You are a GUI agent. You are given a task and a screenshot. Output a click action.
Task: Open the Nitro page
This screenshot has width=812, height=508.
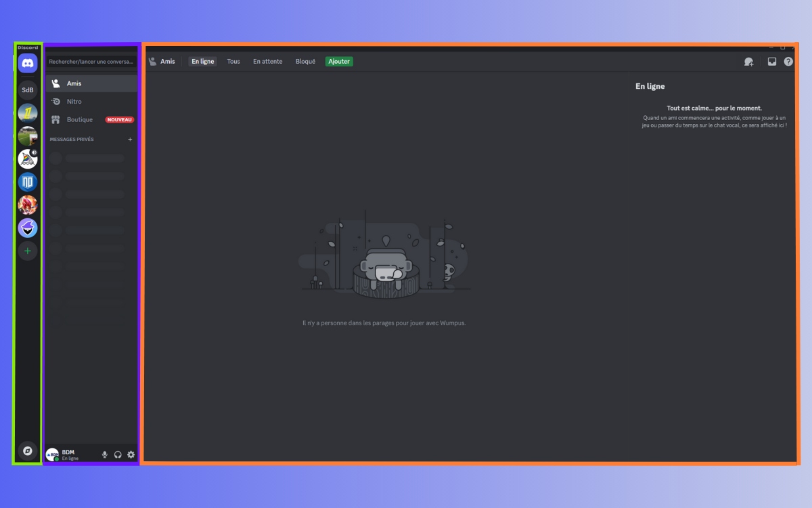point(91,102)
